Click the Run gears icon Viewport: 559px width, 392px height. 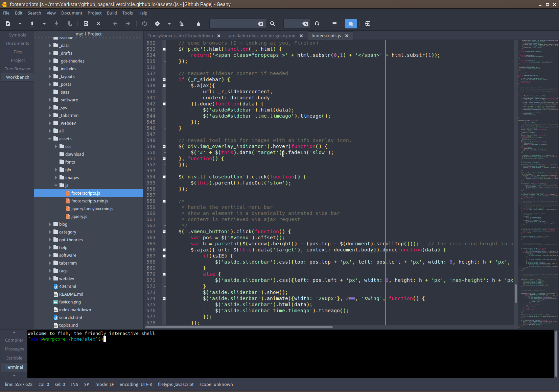coord(182,24)
